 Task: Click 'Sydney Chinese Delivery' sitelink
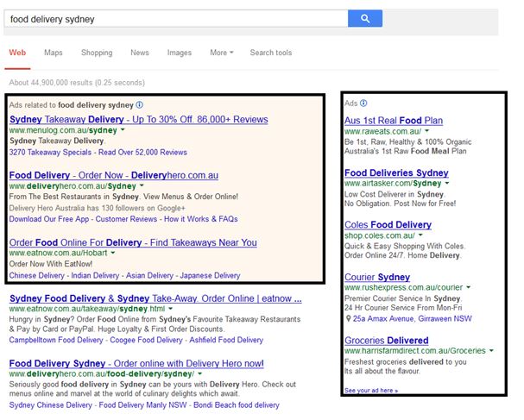[50, 405]
